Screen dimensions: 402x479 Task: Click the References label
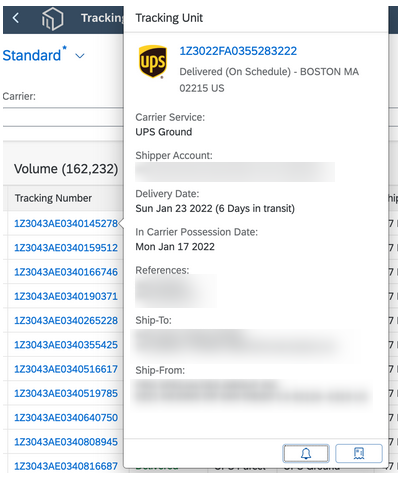(162, 270)
